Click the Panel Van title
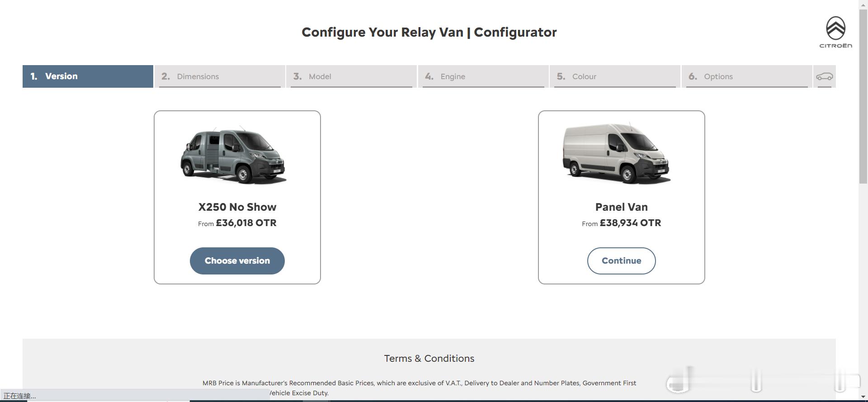 pyautogui.click(x=622, y=207)
